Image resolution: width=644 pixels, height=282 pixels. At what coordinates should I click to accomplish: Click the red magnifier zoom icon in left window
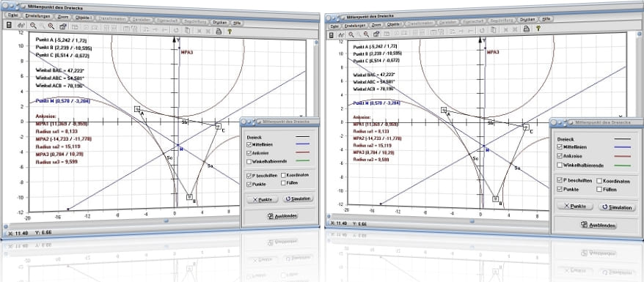click(51, 26)
